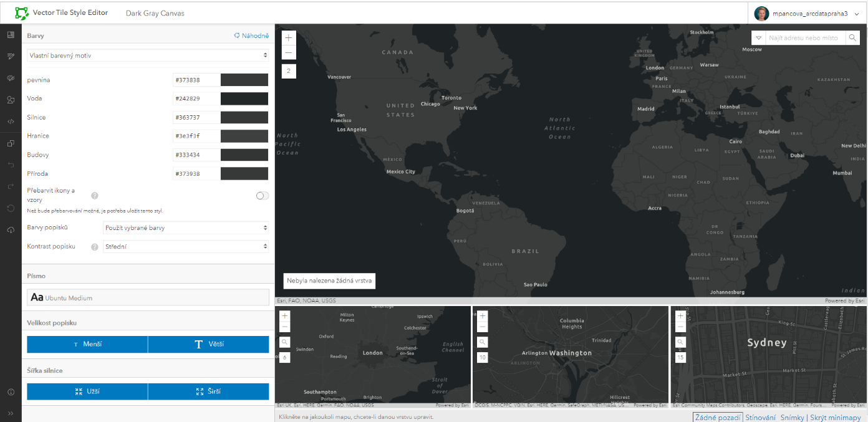The image size is (868, 422).
Task: Click the Širší road width button
Action: pyautogui.click(x=209, y=391)
